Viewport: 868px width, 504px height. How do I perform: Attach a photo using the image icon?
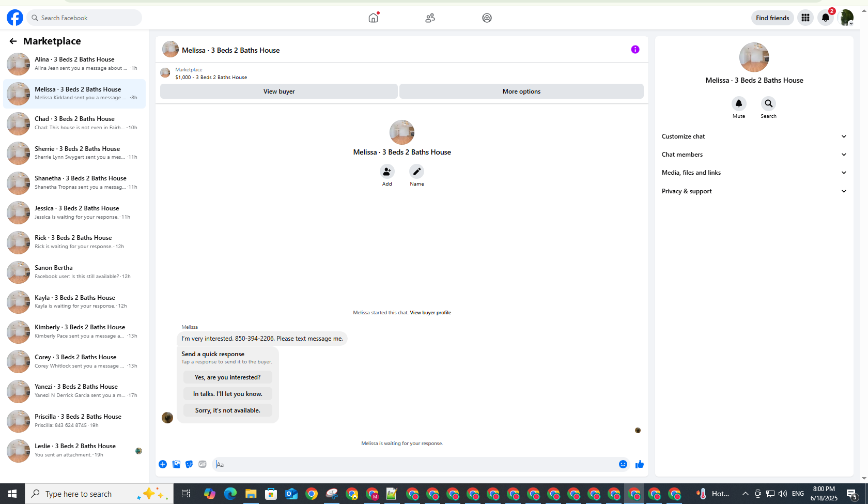click(x=176, y=464)
